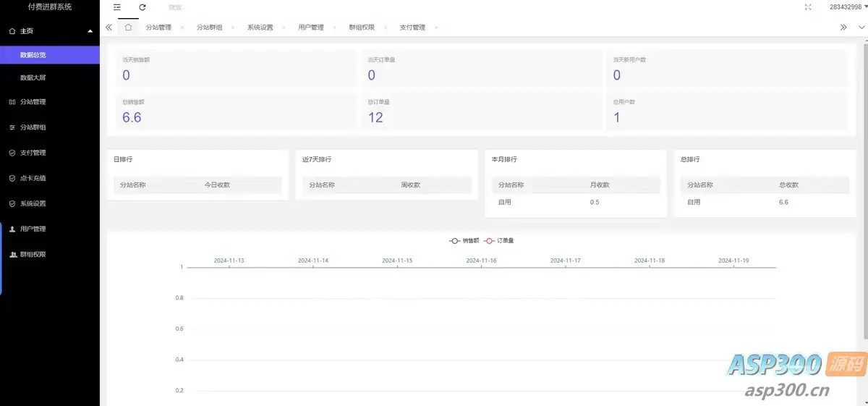Viewport: 868px width, 406px height.
Task: Click the 自用 row in 总排行
Action: tap(765, 203)
